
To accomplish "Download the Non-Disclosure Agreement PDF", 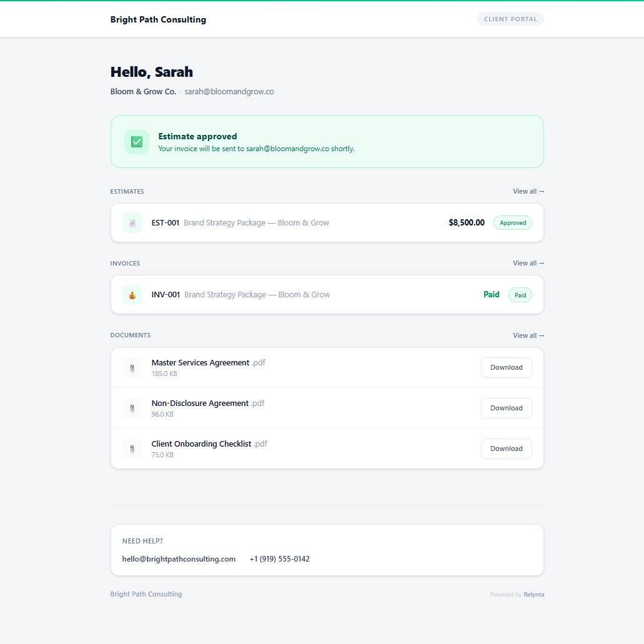I will [506, 408].
